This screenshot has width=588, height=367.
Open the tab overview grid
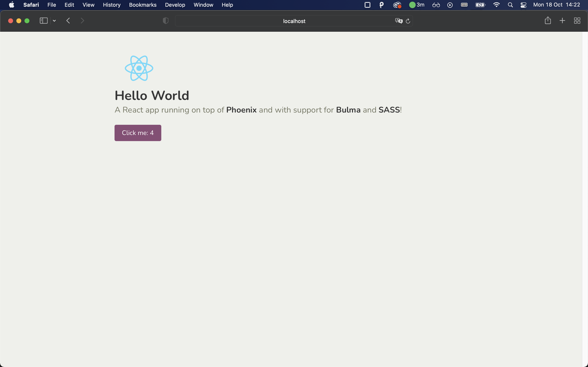[x=577, y=21]
